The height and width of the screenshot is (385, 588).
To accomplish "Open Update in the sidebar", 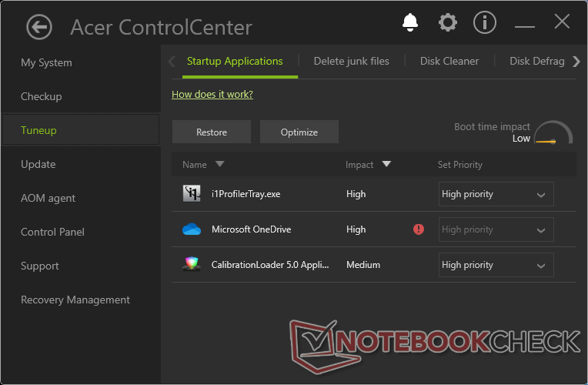I will (x=38, y=164).
